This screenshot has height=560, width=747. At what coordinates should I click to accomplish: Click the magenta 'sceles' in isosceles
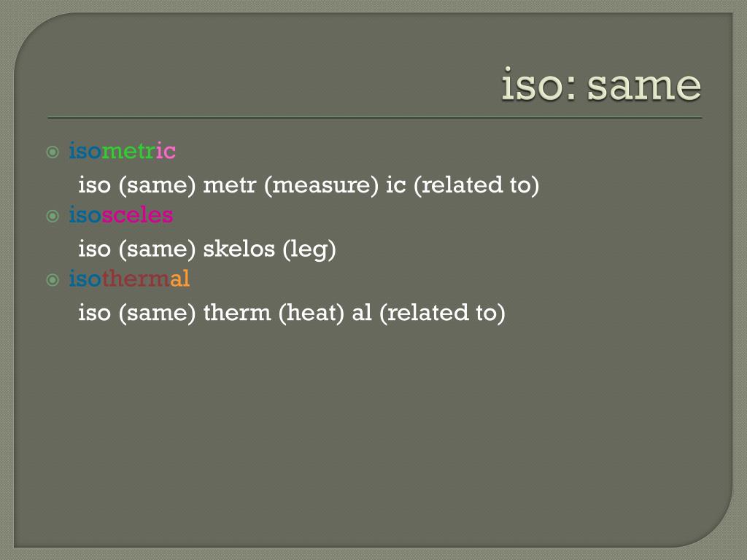[137, 215]
